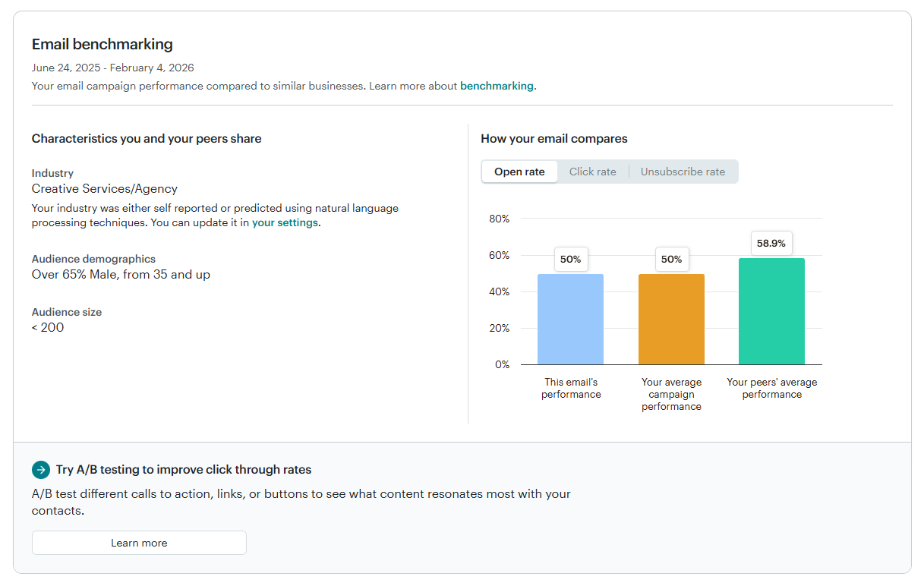924x586 pixels.
Task: Click the 58.9% value label
Action: (x=771, y=243)
